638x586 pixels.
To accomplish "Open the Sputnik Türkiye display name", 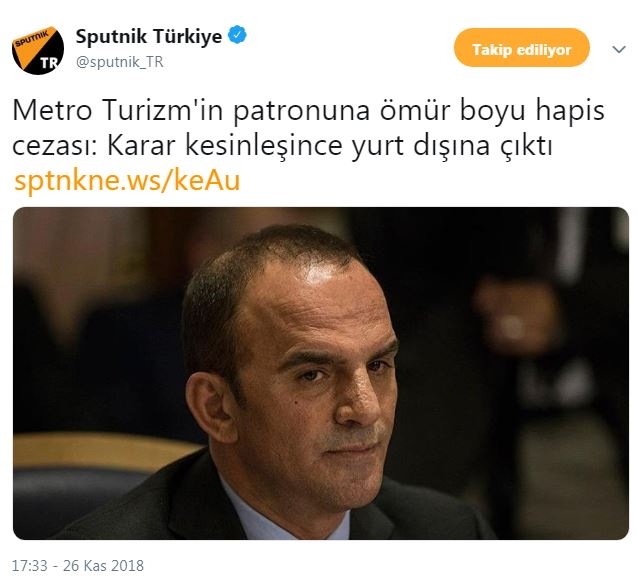I will tap(149, 36).
